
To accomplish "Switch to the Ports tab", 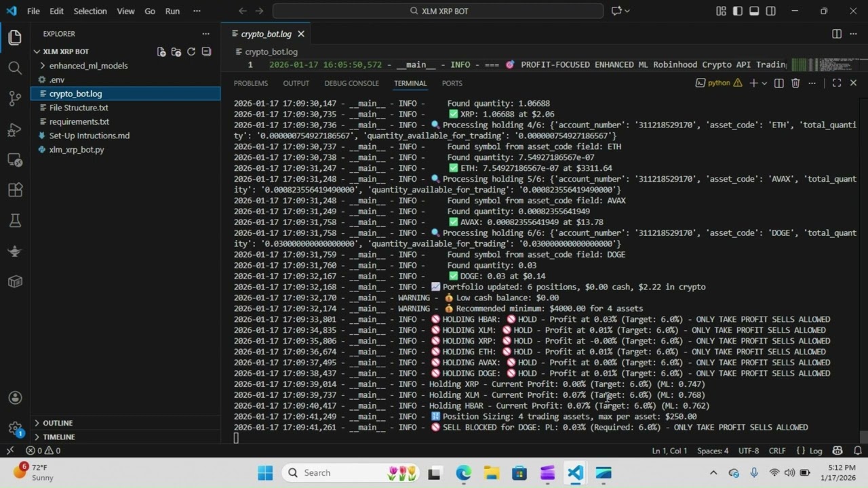I will point(452,83).
